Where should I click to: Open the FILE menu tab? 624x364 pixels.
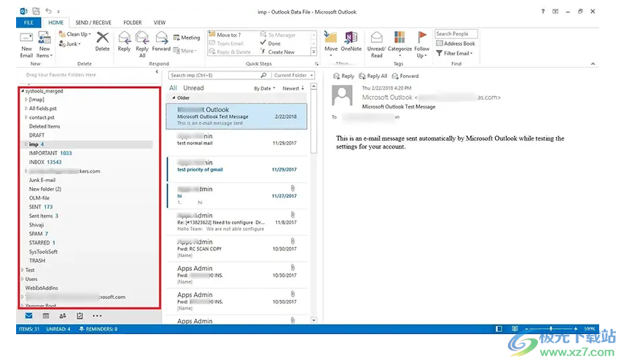pos(28,23)
